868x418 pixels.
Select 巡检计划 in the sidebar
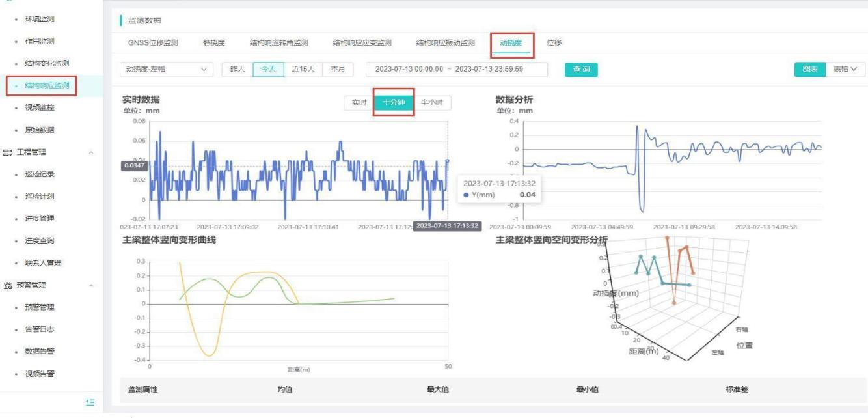point(40,197)
